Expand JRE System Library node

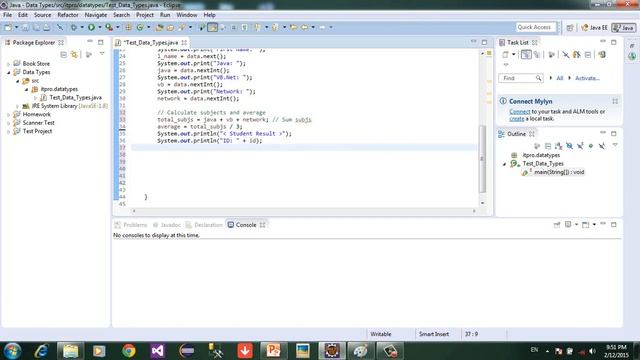[x=18, y=106]
